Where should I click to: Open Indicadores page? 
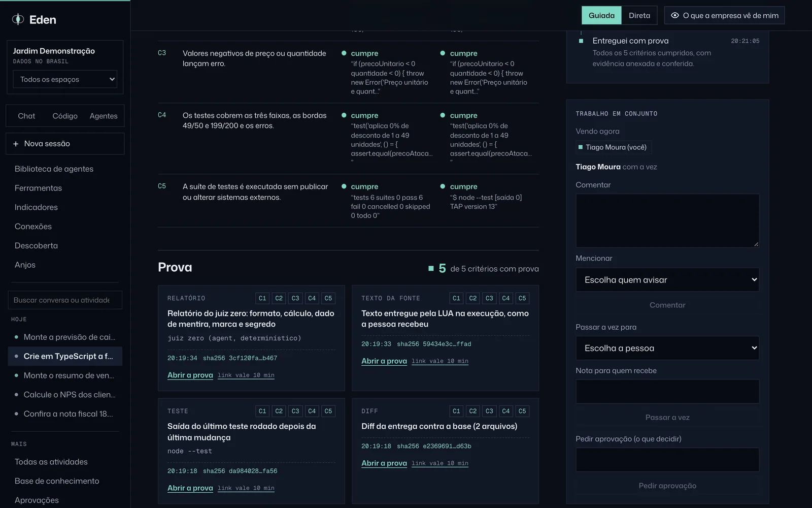click(x=36, y=207)
